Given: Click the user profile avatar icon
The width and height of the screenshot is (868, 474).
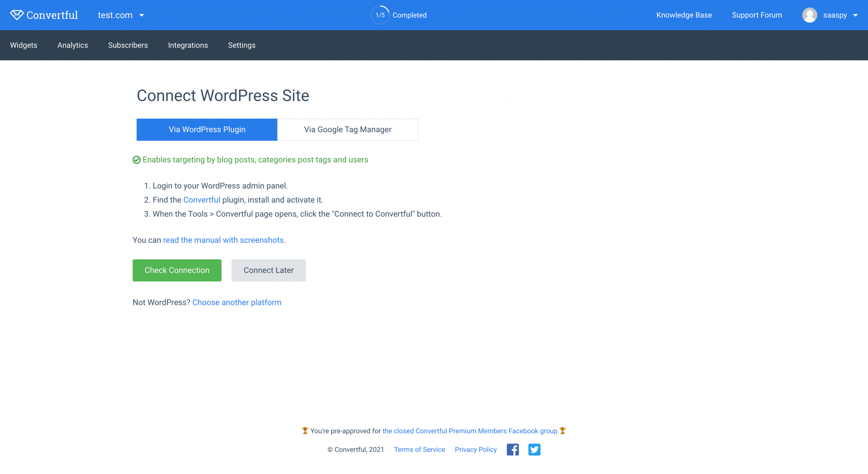Looking at the screenshot, I should click(811, 15).
